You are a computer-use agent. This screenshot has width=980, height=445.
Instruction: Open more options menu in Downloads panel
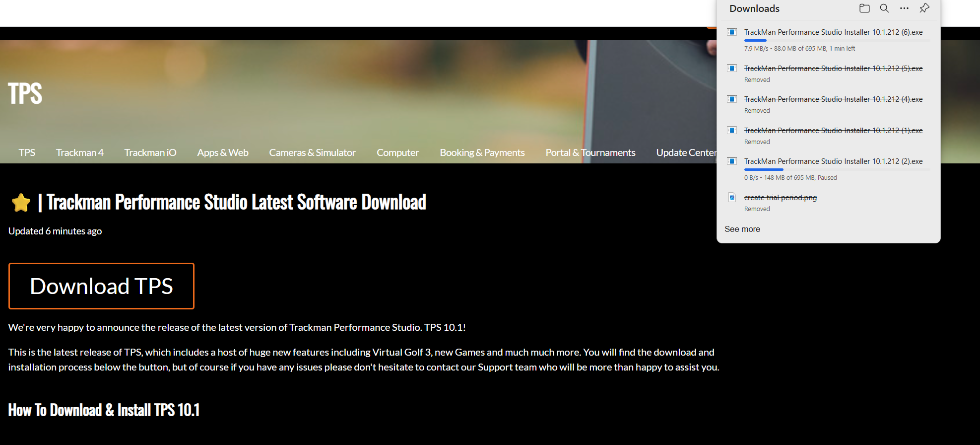pyautogui.click(x=904, y=8)
